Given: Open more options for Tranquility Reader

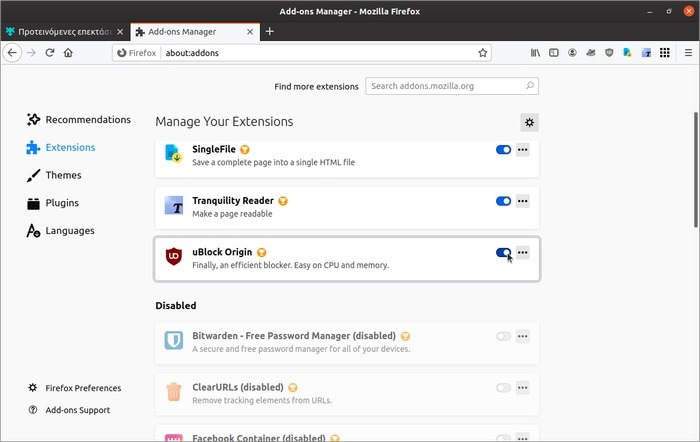Looking at the screenshot, I should 523,201.
